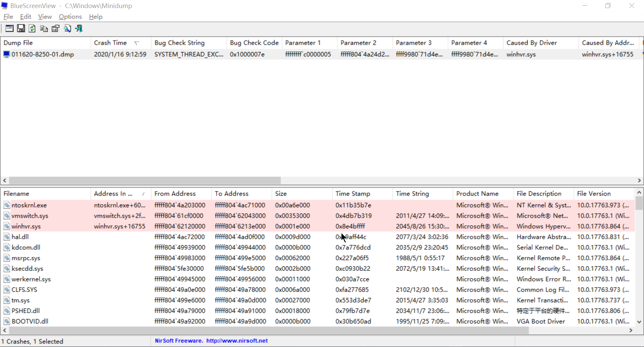Click the hal.dll file icon
The width and height of the screenshot is (644, 347).
[x=7, y=237]
